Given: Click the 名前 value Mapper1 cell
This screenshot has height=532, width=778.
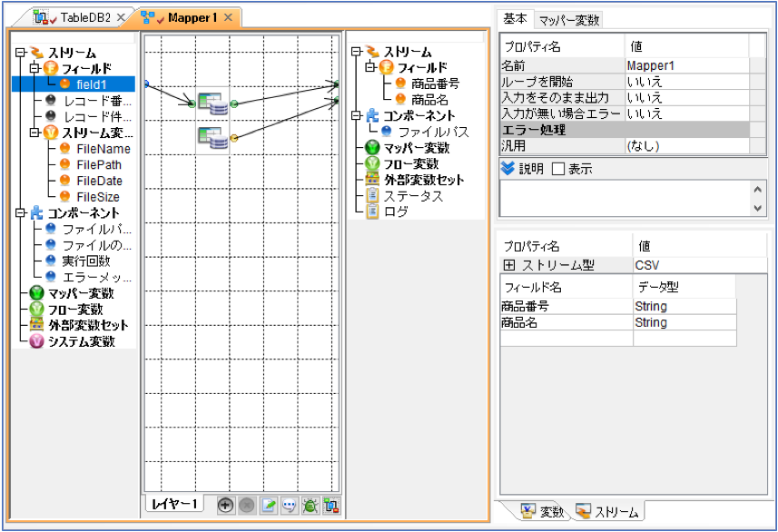Looking at the screenshot, I should click(x=687, y=65).
